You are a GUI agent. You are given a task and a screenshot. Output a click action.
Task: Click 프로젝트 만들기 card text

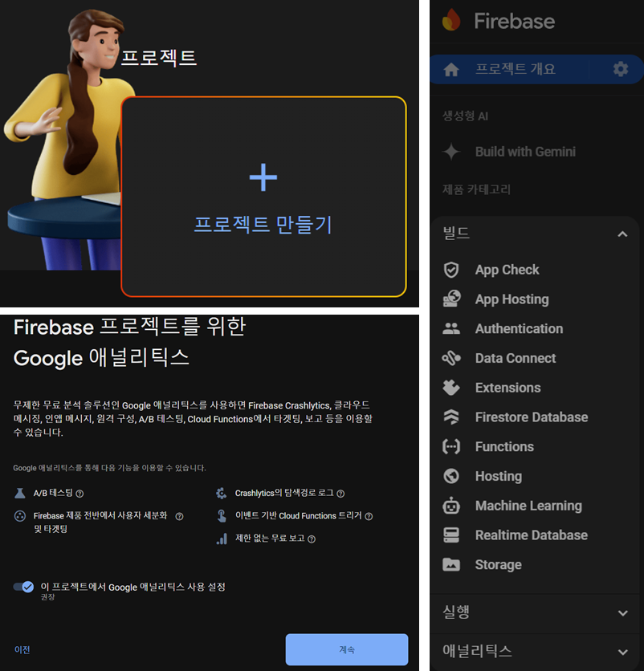(263, 225)
